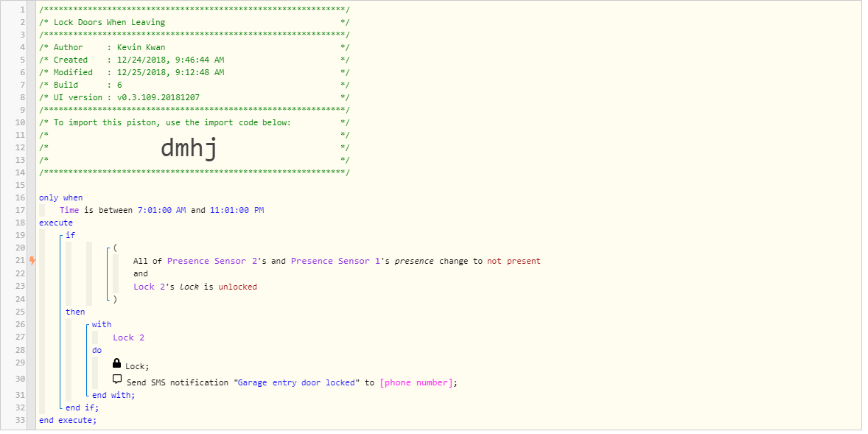Click the 'only when' keyword
The width and height of the screenshot is (868, 434).
61,197
